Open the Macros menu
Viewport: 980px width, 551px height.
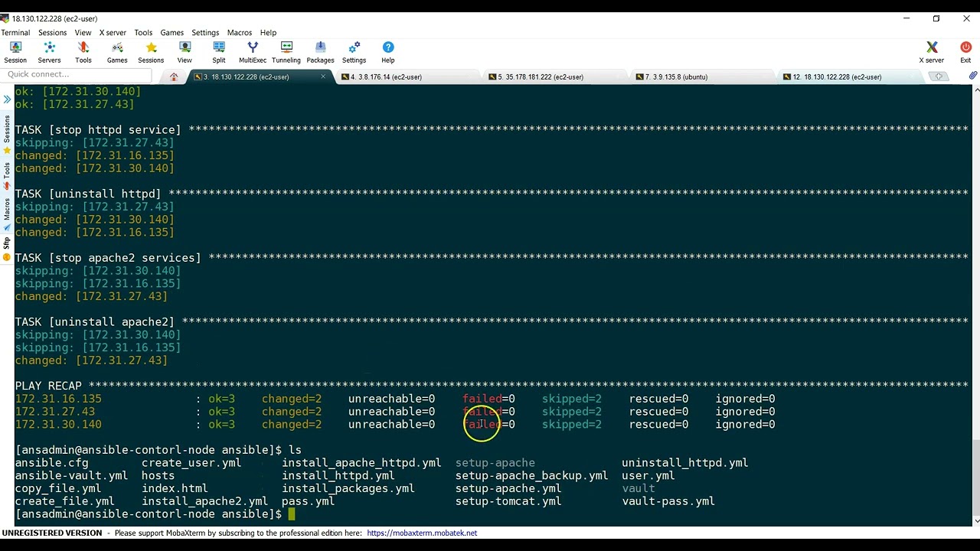[x=239, y=33]
